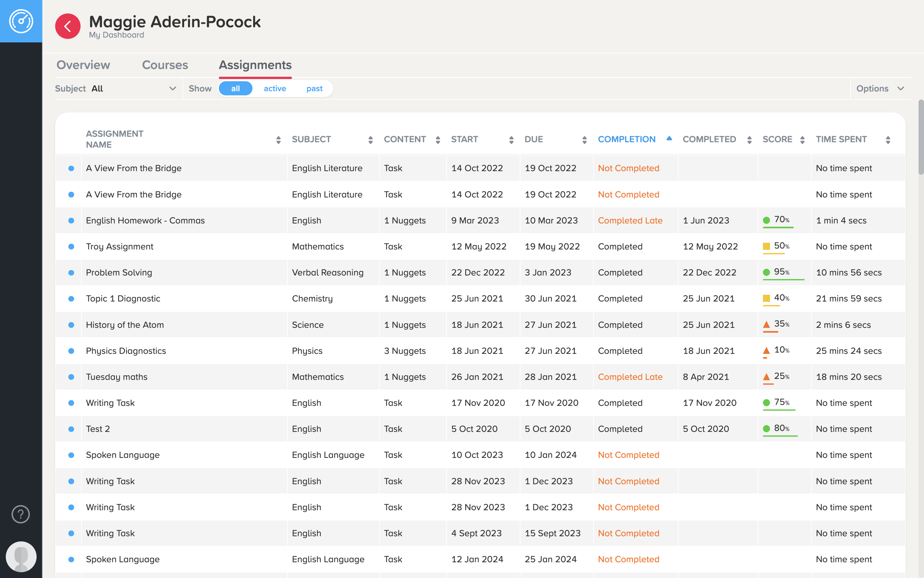The height and width of the screenshot is (578, 924).
Task: Click sort arrows for Due column
Action: point(585,140)
